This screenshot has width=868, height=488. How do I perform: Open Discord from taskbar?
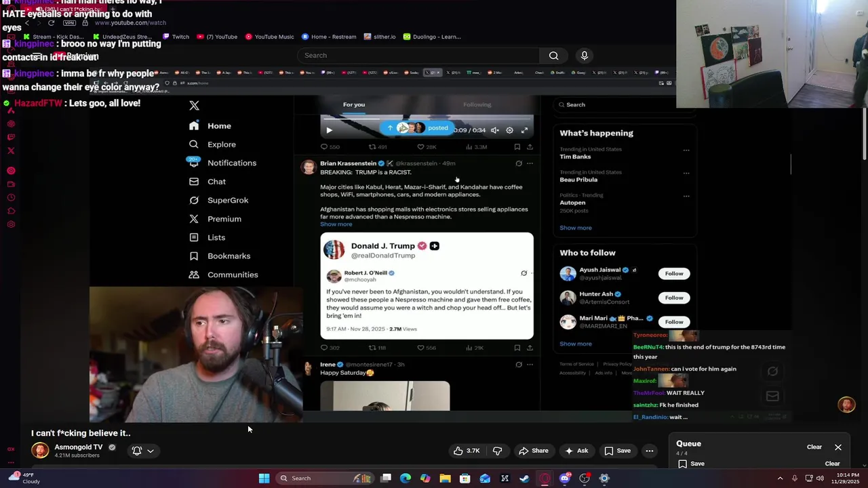pyautogui.click(x=564, y=479)
